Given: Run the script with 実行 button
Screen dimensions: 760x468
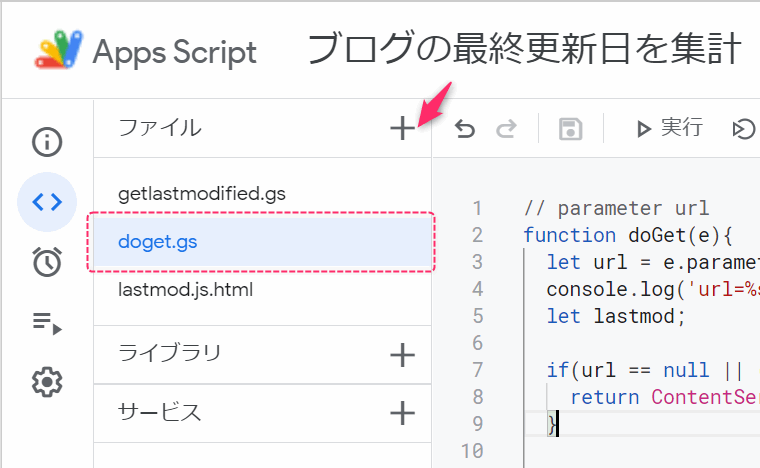Looking at the screenshot, I should pyautogui.click(x=669, y=128).
